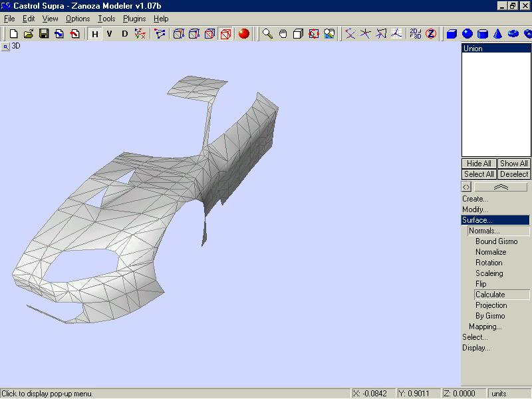Expand the Mapping... subgroup
The width and height of the screenshot is (532, 399).
pyautogui.click(x=485, y=327)
